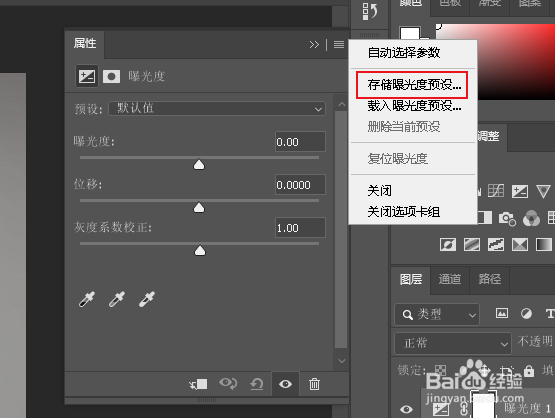Click the 位移 slider handle
The width and height of the screenshot is (555, 418).
click(199, 208)
